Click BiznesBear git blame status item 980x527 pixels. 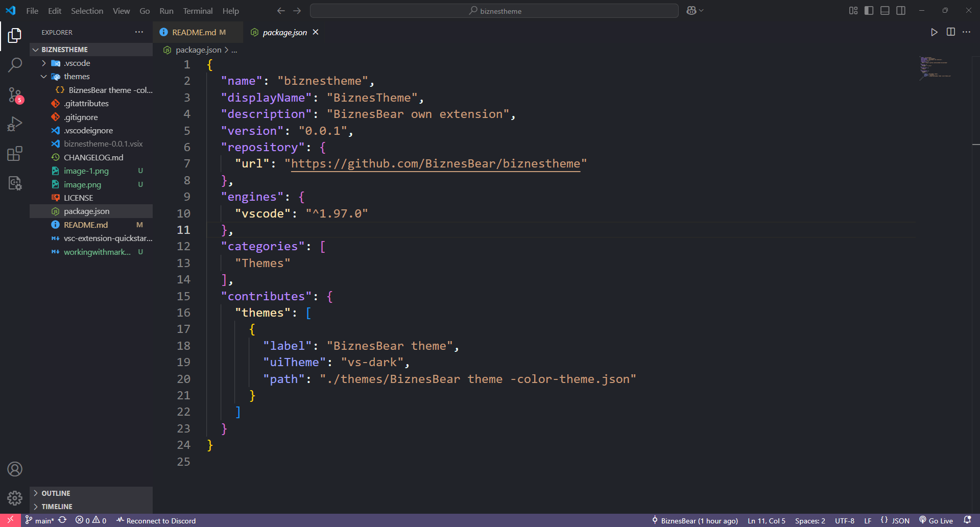pos(695,520)
